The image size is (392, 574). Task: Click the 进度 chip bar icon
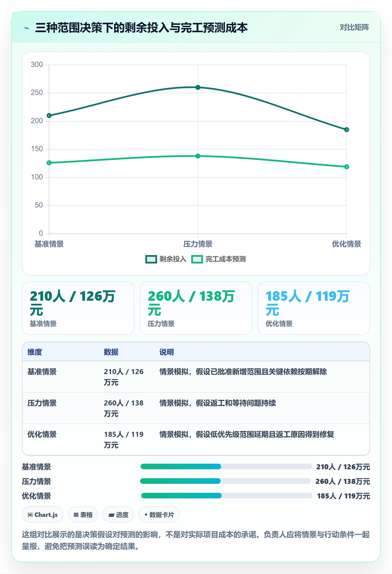tap(111, 515)
